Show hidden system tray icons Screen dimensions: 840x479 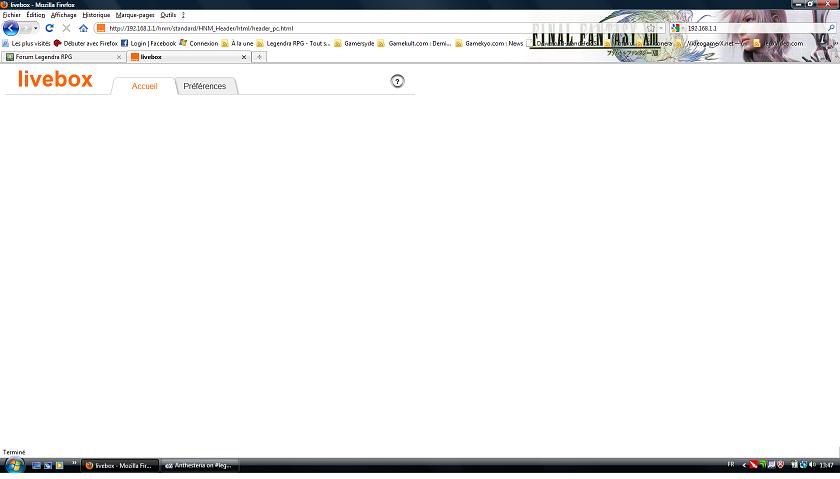(x=744, y=465)
